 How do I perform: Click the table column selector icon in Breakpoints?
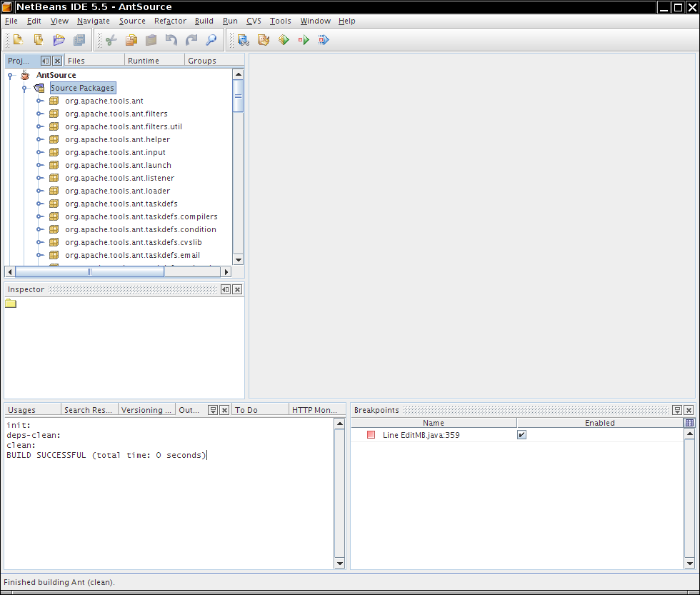[x=689, y=423]
